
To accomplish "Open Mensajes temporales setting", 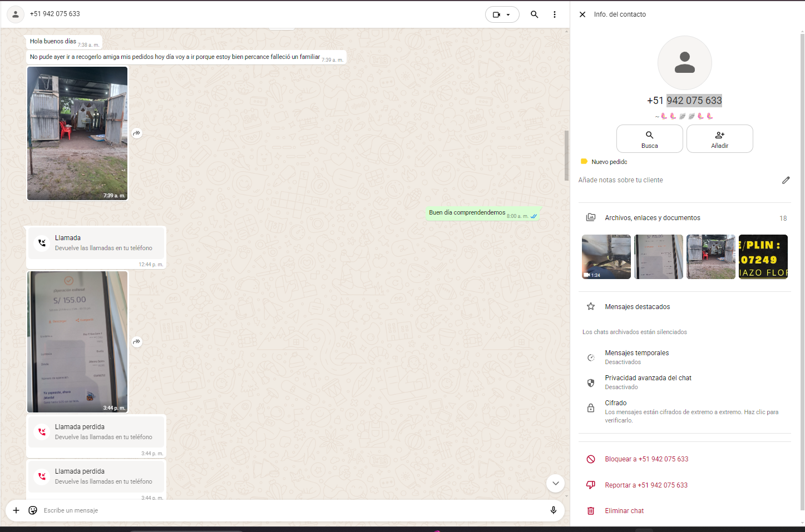I will click(636, 357).
